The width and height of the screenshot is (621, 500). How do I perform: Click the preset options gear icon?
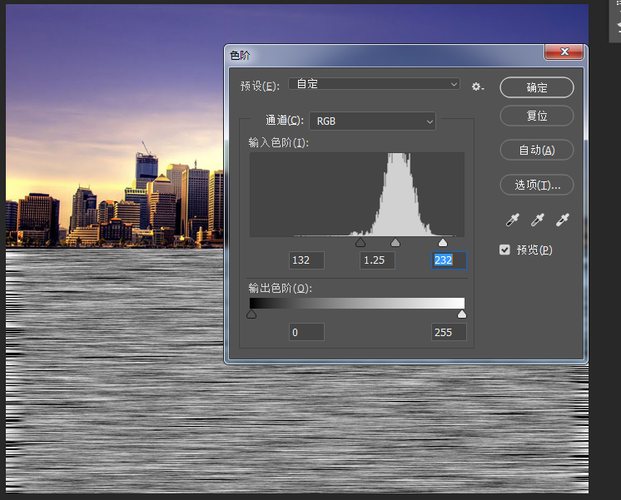[x=478, y=87]
